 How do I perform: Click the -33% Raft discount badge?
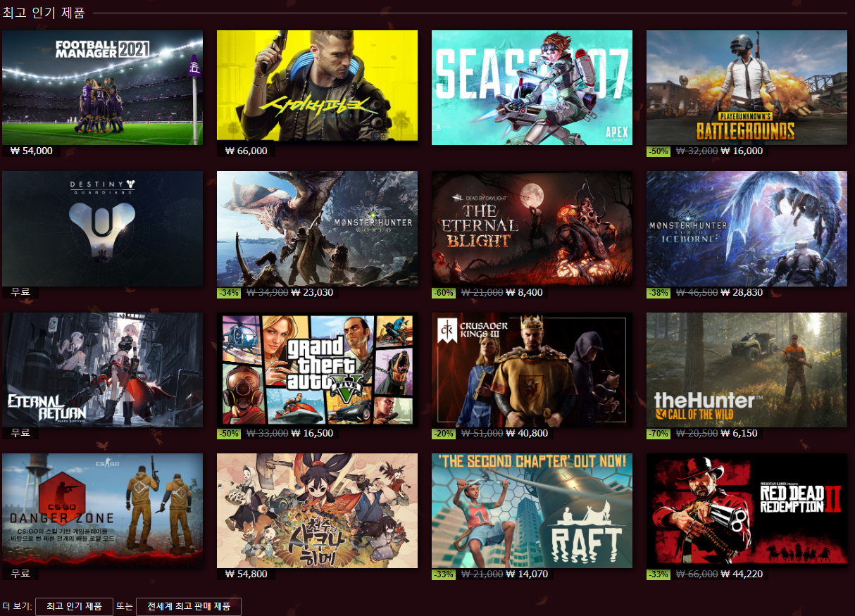point(444,574)
